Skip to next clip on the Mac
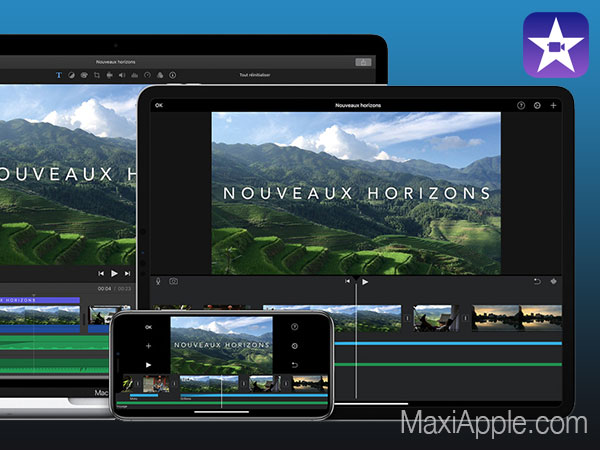The height and width of the screenshot is (450, 600). tap(127, 274)
